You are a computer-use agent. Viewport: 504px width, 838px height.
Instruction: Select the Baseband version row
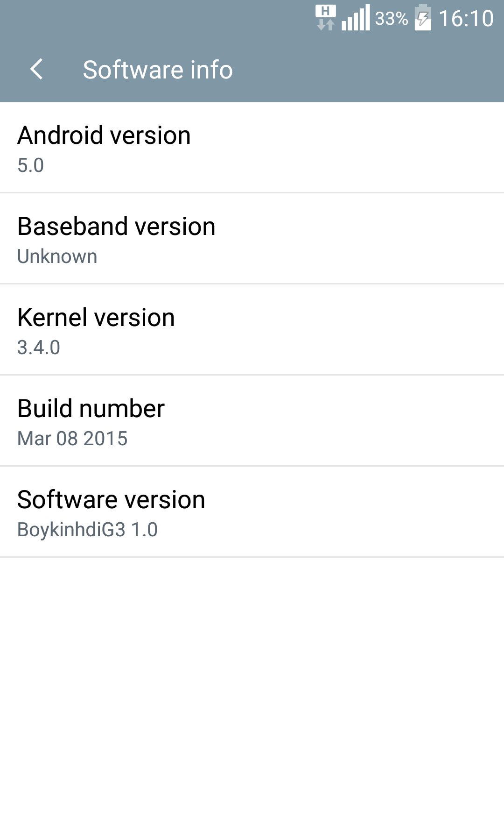252,238
